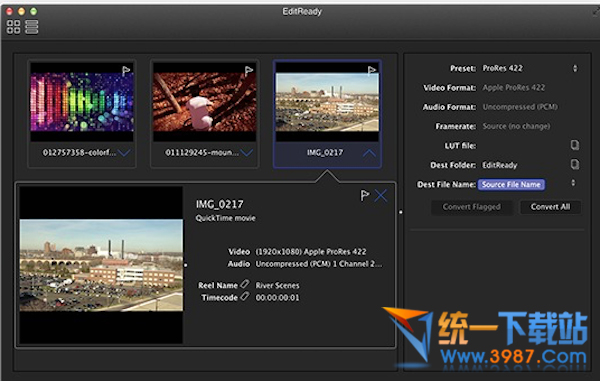Close the IMG_0217 detail panel

[381, 196]
